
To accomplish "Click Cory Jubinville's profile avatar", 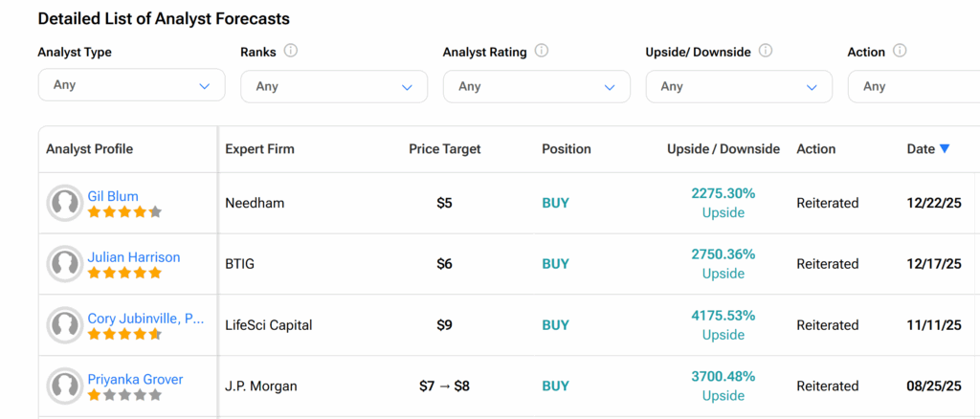I will pyautogui.click(x=65, y=325).
